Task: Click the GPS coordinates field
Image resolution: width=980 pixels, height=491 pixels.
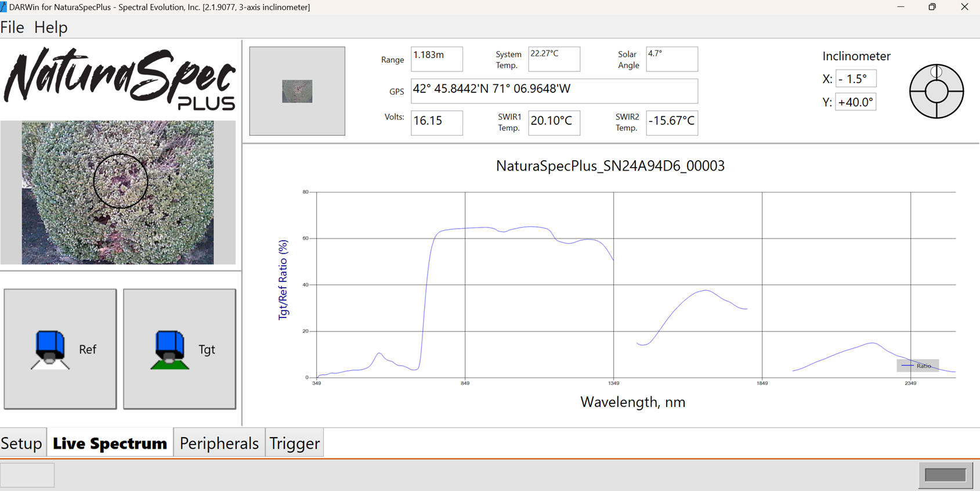Action: pos(554,91)
